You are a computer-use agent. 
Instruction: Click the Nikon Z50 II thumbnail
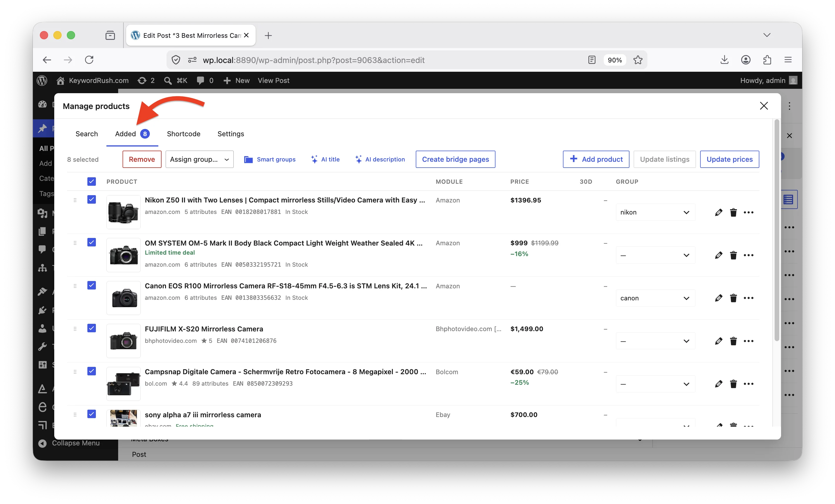coord(123,212)
